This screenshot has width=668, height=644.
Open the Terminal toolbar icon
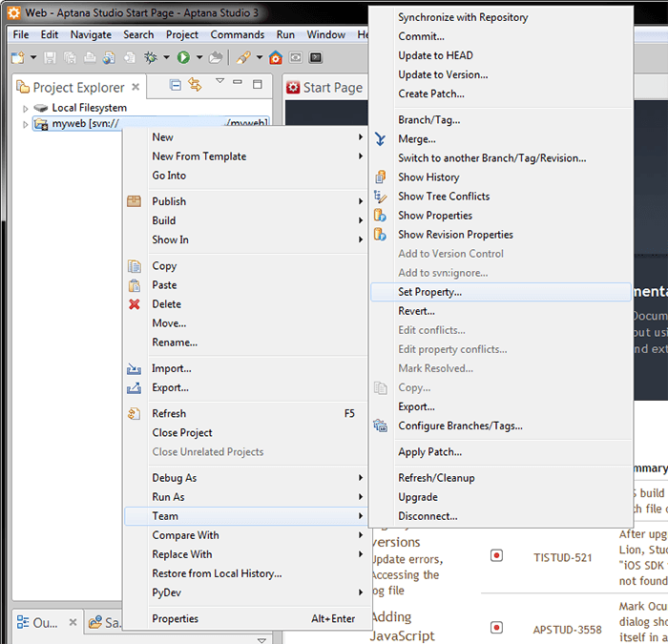(x=316, y=57)
